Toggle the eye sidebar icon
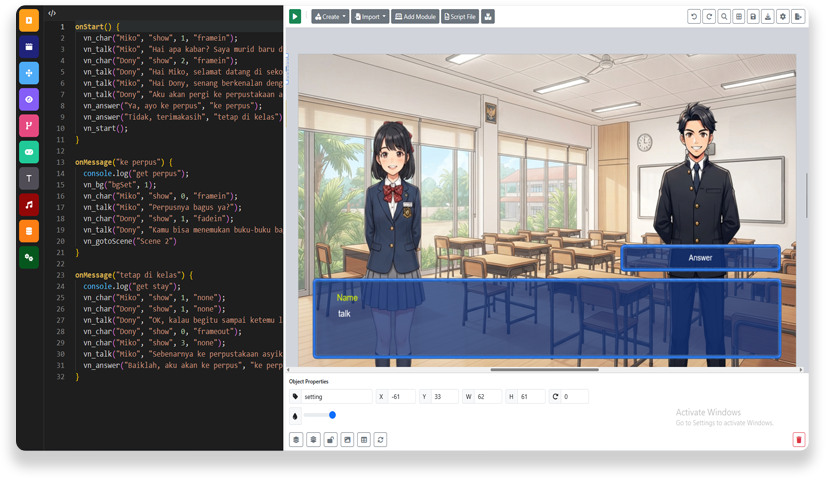 tap(29, 99)
